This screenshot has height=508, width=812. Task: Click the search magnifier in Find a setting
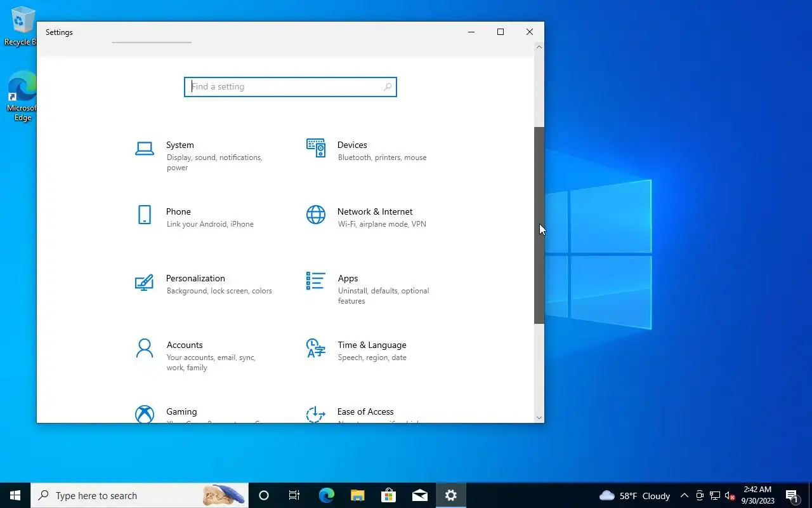[388, 87]
